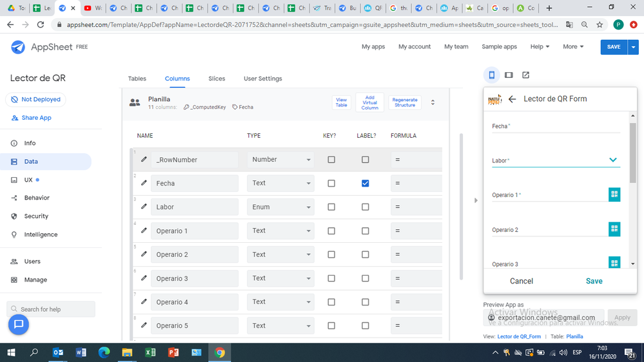Edit the Operario 2 column pencil icon
This screenshot has width=644, height=362.
coord(144,254)
